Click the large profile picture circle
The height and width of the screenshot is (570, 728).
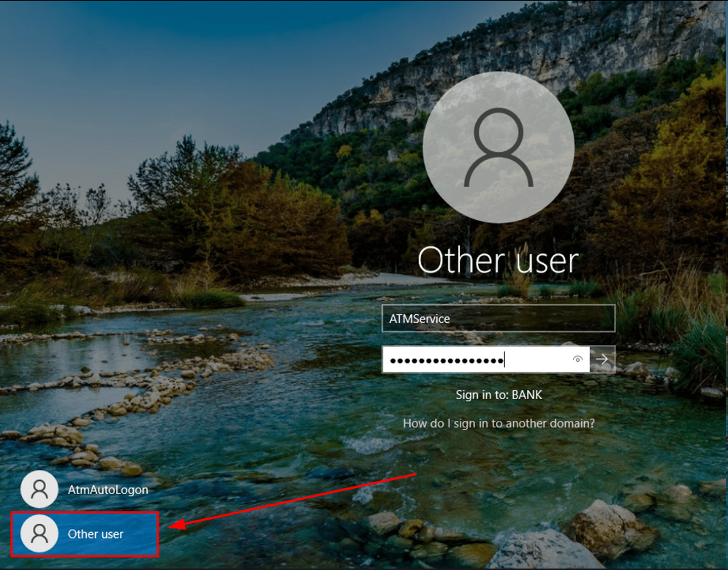[x=498, y=147]
